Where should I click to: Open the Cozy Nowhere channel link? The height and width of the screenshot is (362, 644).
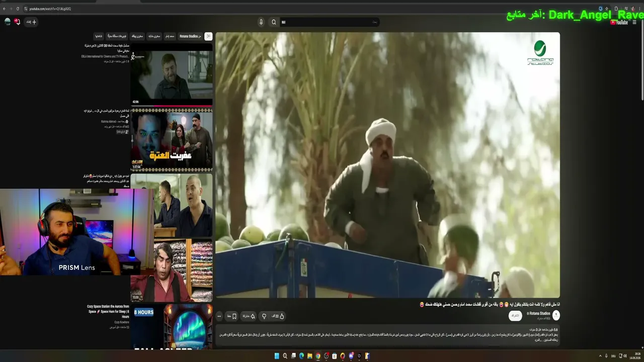121,322
